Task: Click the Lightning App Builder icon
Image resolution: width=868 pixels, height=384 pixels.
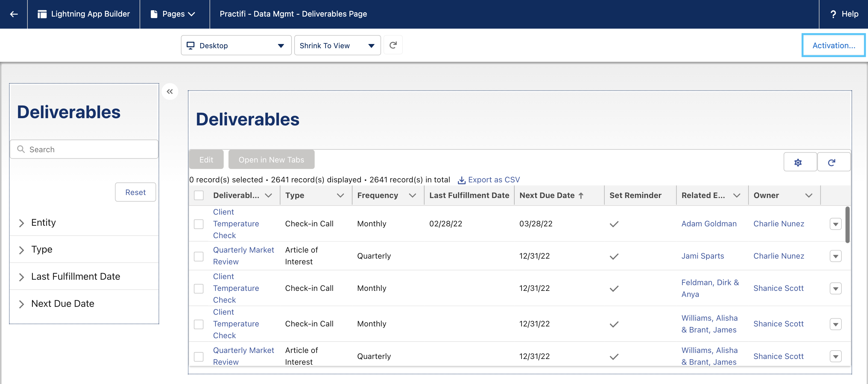Action: 42,14
